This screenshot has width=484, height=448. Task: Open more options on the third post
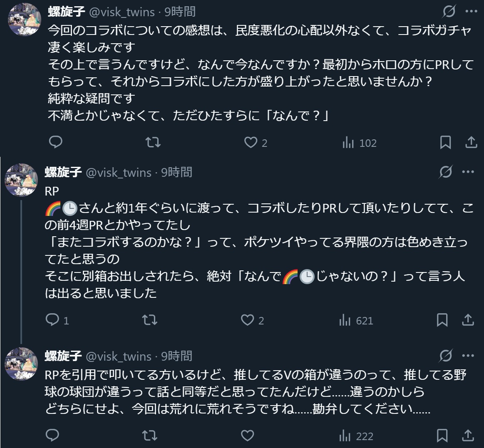click(468, 356)
